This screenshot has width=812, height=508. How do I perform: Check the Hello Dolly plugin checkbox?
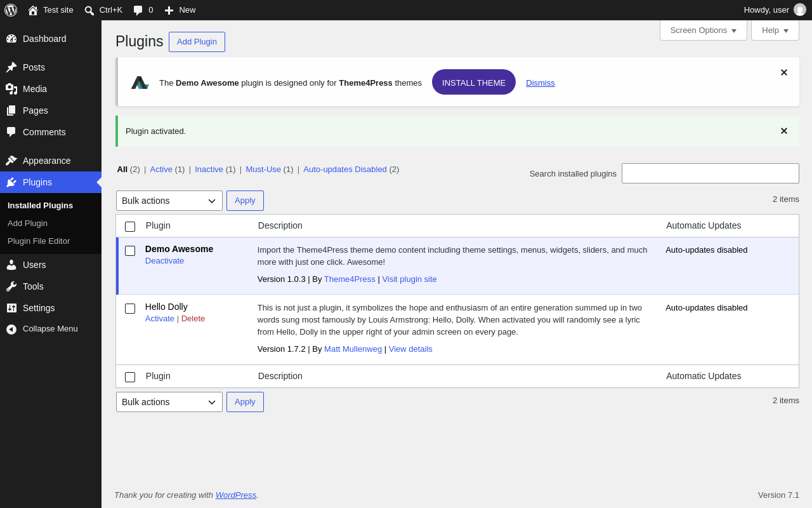130,309
